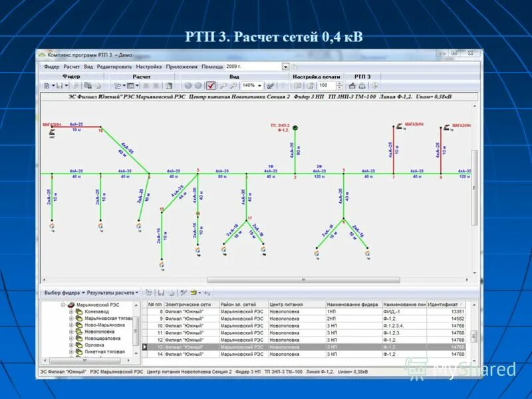Open the Расчет menu
Image resolution: width=532 pixels, height=399 pixels.
pos(72,67)
